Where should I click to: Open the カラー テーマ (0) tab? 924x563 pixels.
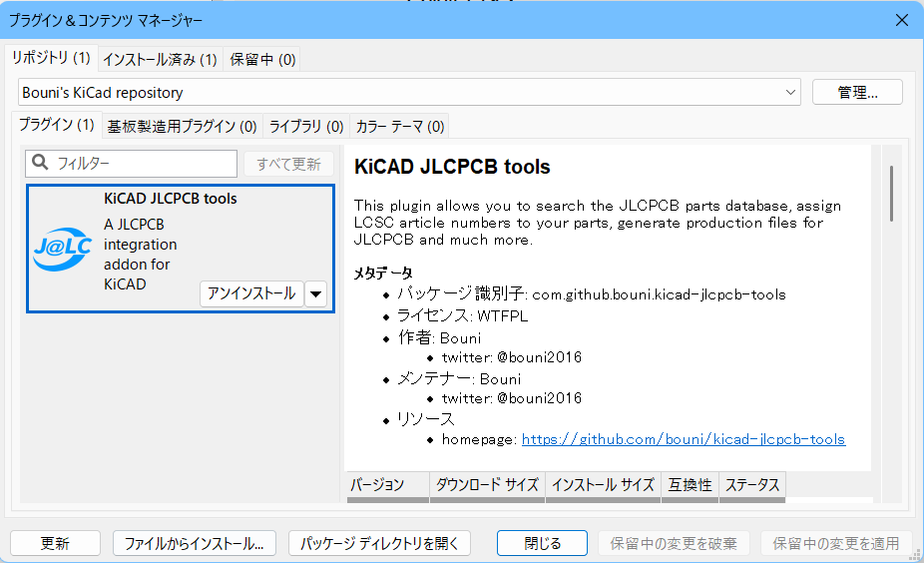tap(399, 126)
